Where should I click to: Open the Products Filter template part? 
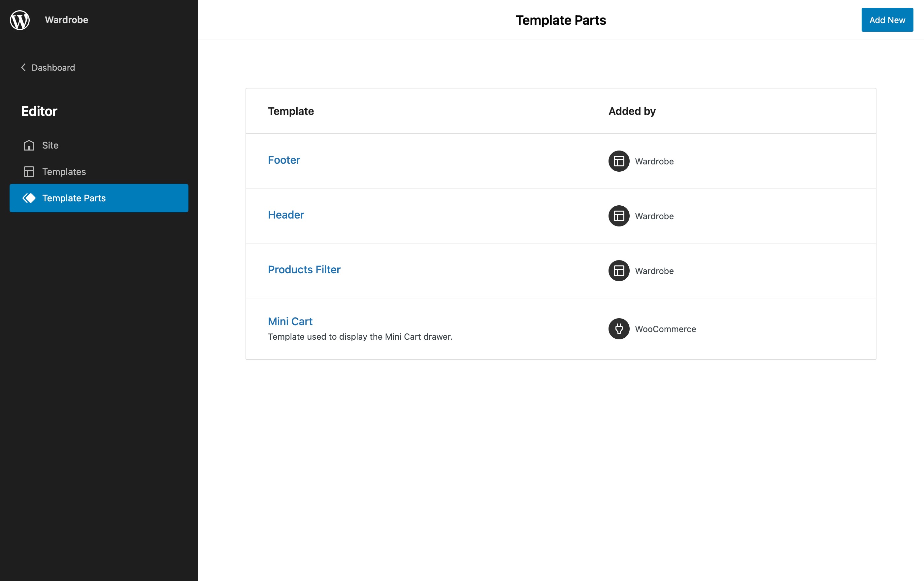click(x=304, y=269)
